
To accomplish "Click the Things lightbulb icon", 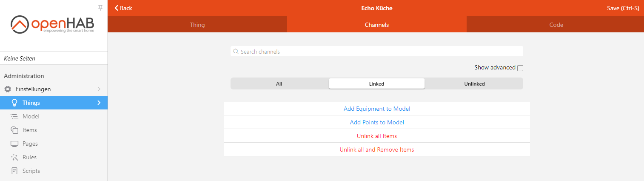I will pyautogui.click(x=14, y=103).
